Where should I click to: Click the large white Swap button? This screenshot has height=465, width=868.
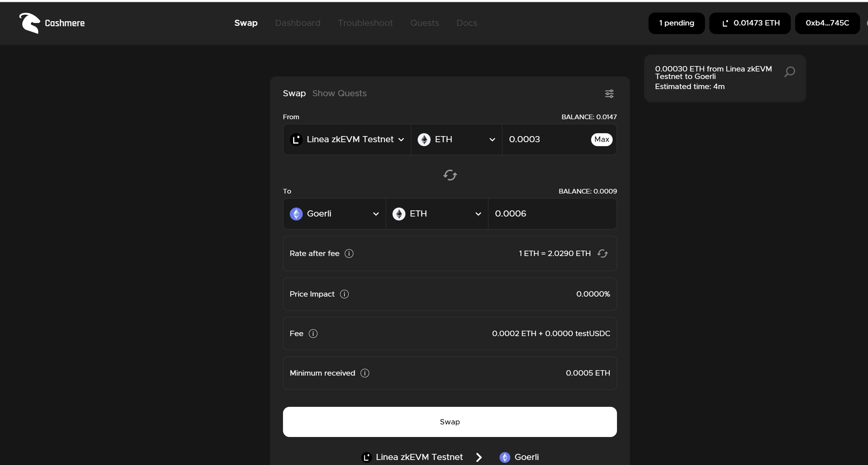(x=450, y=422)
